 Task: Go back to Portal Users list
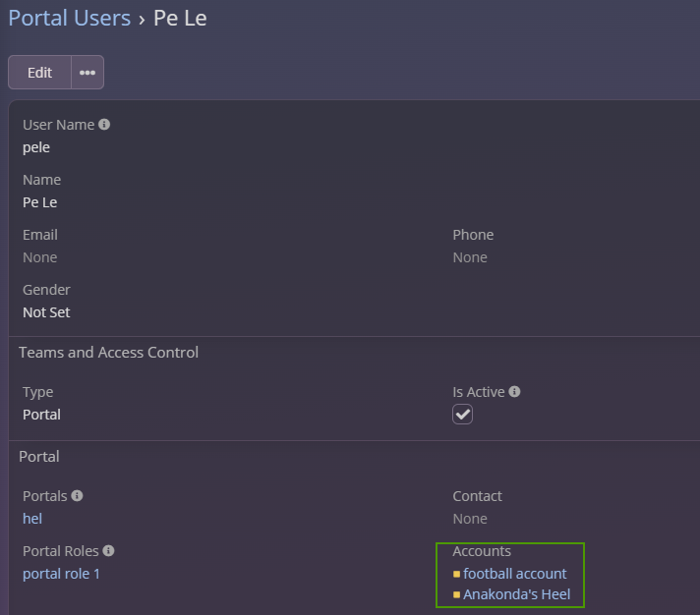(x=69, y=18)
